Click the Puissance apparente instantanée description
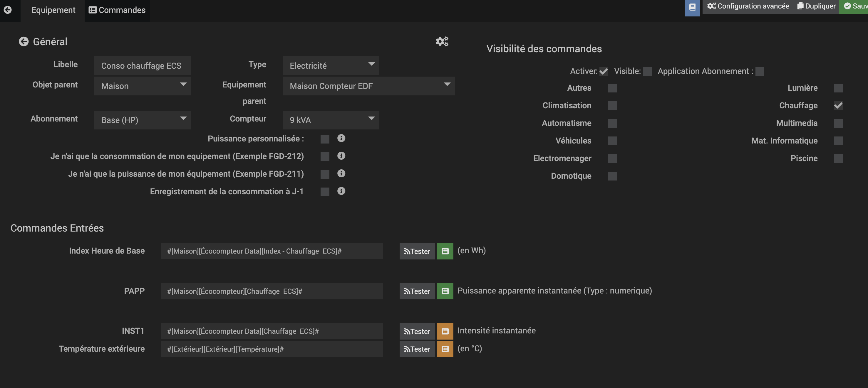The height and width of the screenshot is (388, 868). point(554,291)
